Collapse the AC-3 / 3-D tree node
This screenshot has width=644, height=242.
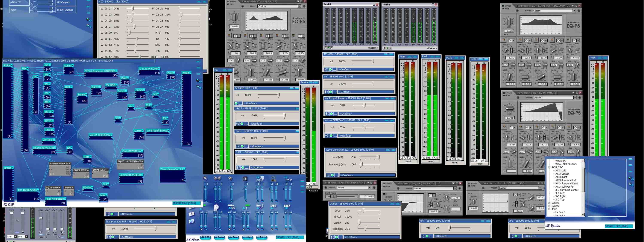[x=549, y=167]
